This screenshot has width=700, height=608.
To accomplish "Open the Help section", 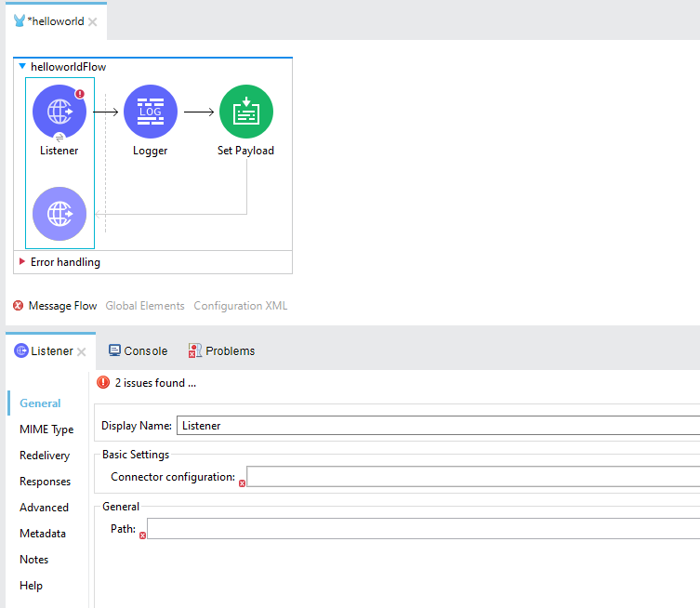I will (x=32, y=586).
